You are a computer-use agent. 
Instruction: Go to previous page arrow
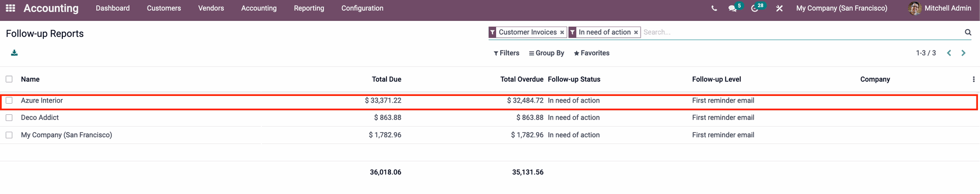click(949, 53)
